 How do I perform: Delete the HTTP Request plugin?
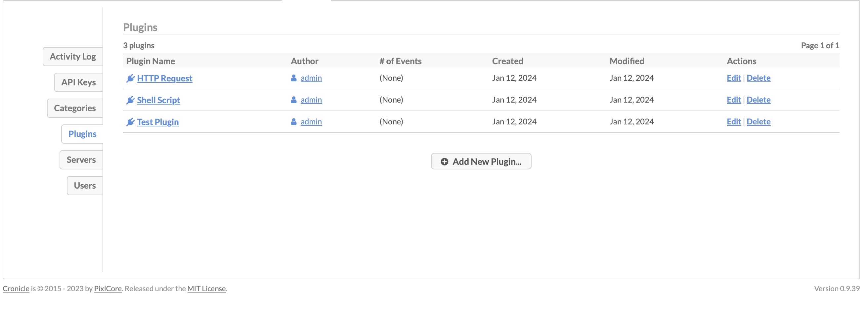click(759, 77)
